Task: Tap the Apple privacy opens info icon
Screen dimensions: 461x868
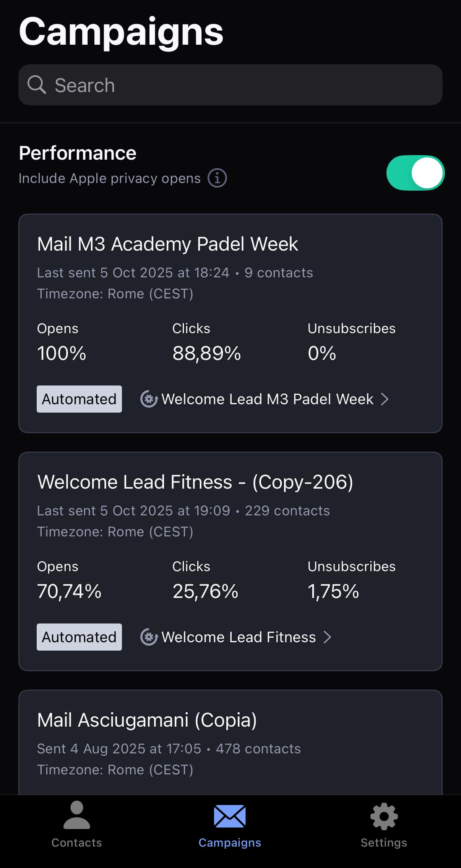Action: 217,178
